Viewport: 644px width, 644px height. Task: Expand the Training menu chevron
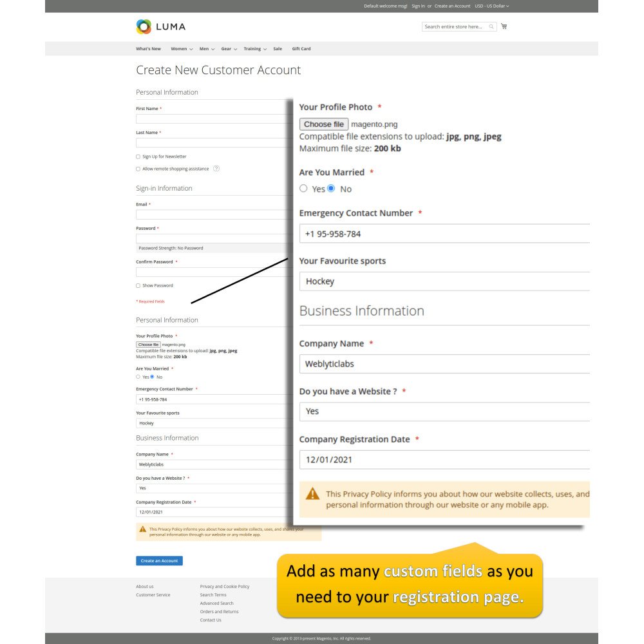[265, 50]
